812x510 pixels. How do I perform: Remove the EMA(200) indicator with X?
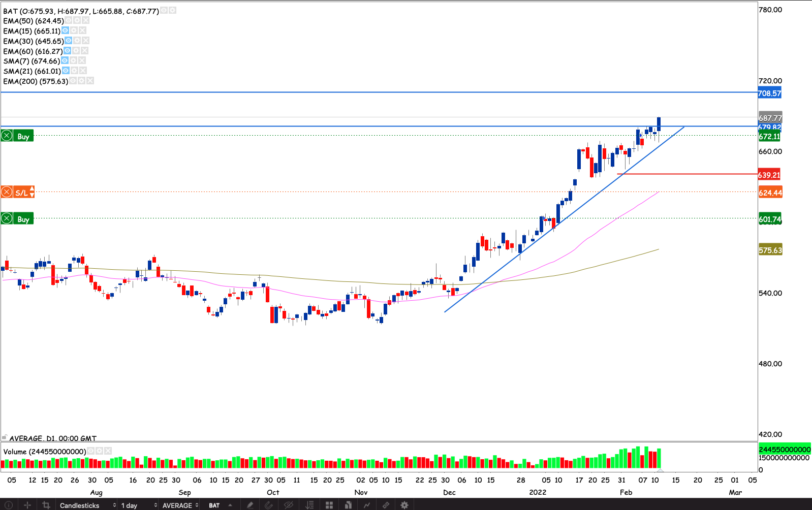[x=90, y=81]
